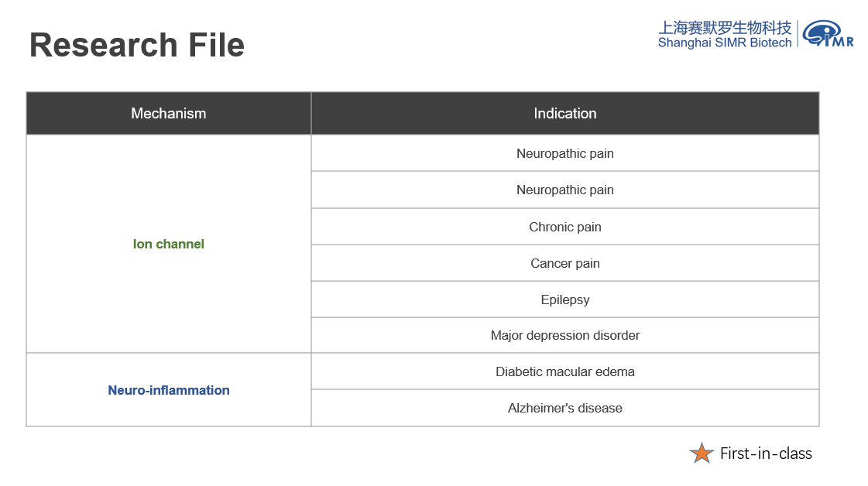Click the MR letters in the logo
Image resolution: width=868 pixels, height=486 pixels.
tap(842, 41)
